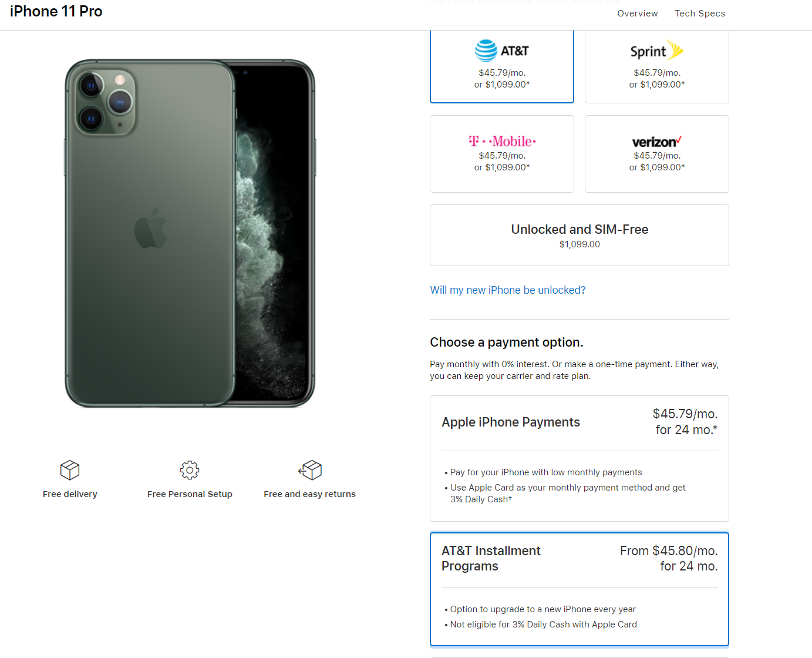The image size is (812, 658).
Task: Click the Free Personal Setup label
Action: 190,494
